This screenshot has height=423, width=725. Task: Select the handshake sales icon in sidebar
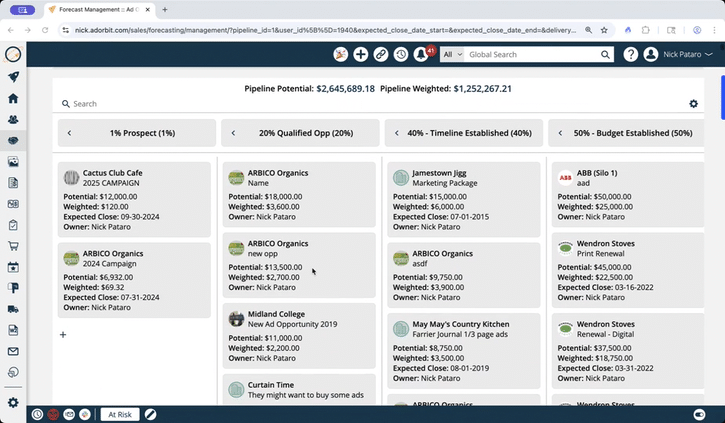click(x=13, y=141)
